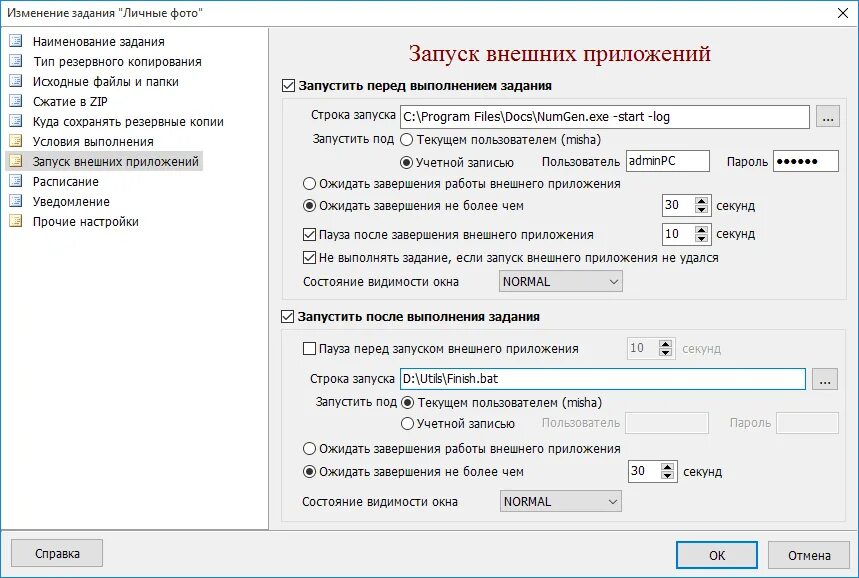
Task: Click the NumGen.exe launch string field
Action: pos(605,117)
